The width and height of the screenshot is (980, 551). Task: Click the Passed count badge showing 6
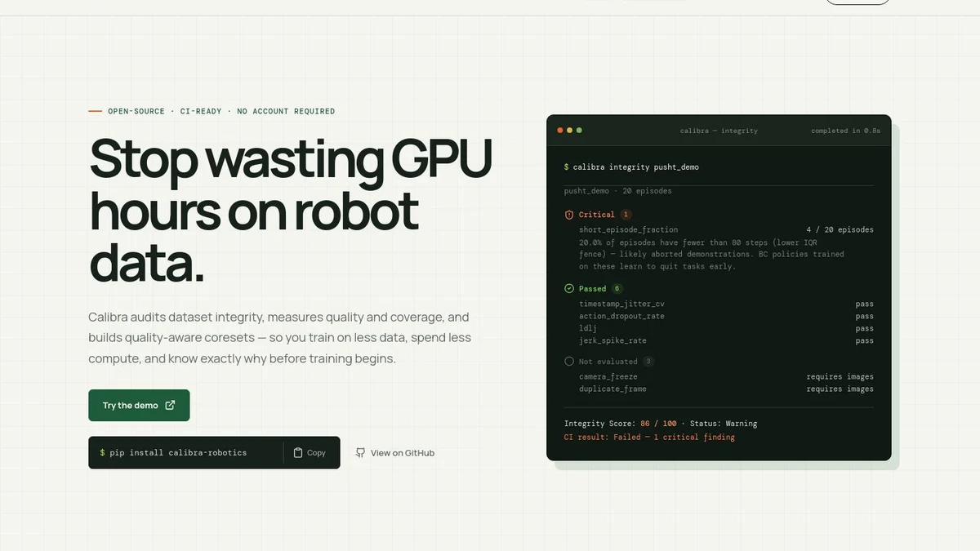pos(617,288)
